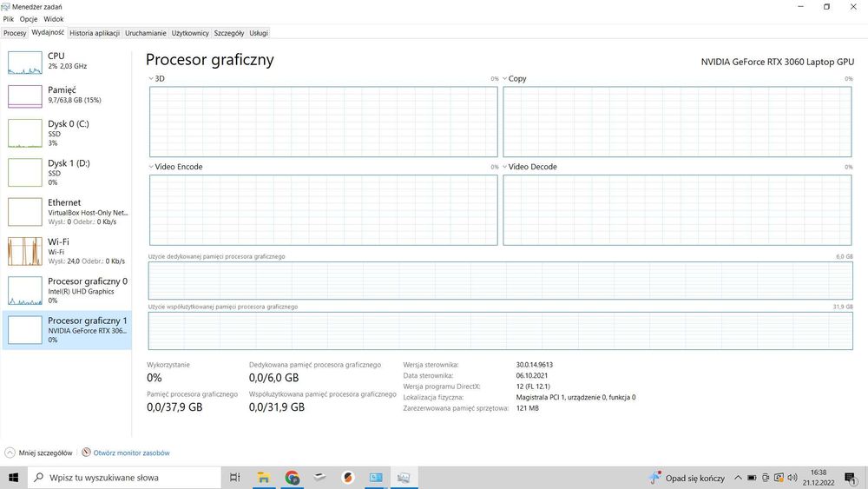Click NVIDIA GeForce RTX 3060 Laptop GPU label
The width and height of the screenshot is (868, 489).
click(777, 62)
